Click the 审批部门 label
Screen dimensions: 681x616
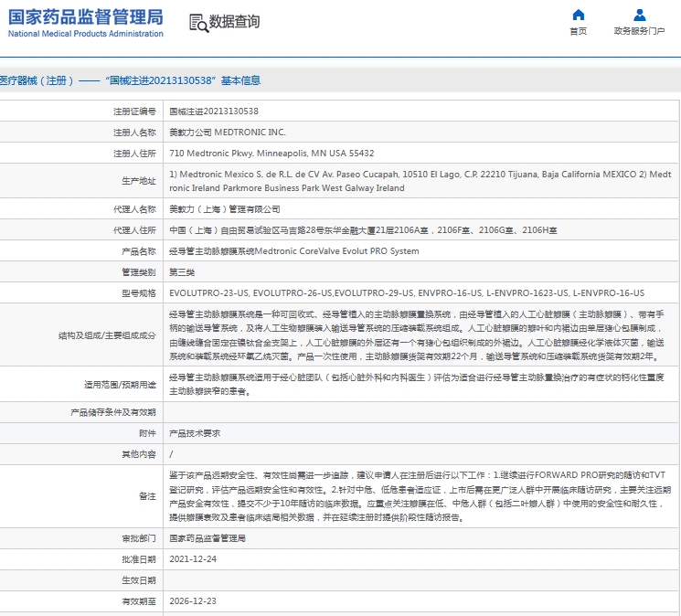139,538
